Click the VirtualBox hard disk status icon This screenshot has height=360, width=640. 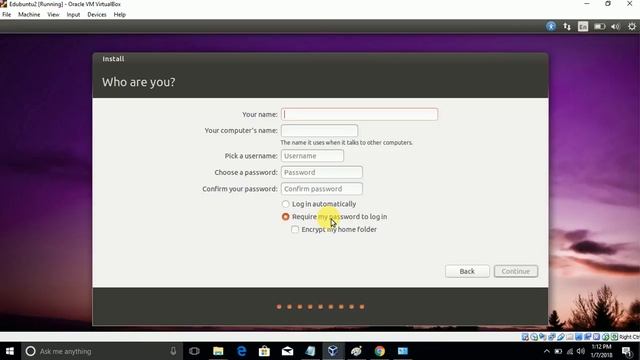click(525, 337)
